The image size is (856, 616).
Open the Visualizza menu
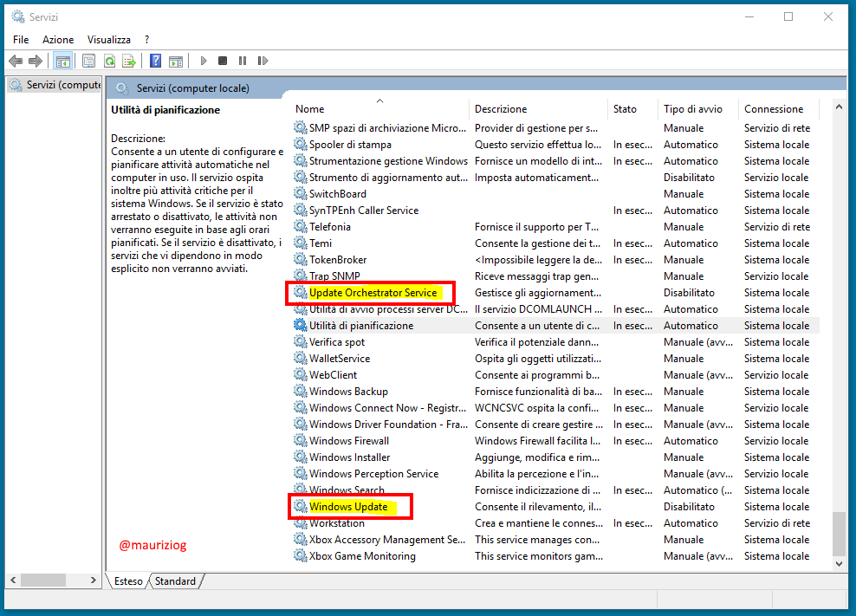coord(108,40)
